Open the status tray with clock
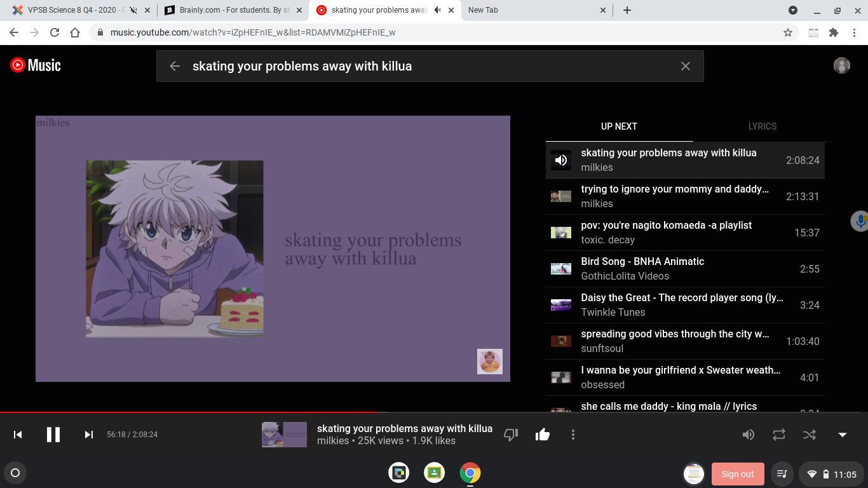Screen dimensions: 868x488 pos(832,474)
